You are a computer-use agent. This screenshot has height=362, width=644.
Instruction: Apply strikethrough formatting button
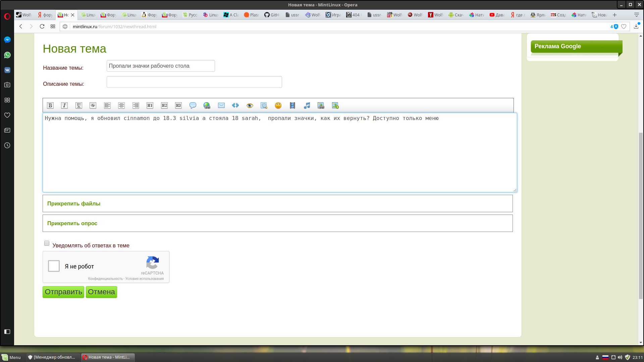click(x=93, y=106)
